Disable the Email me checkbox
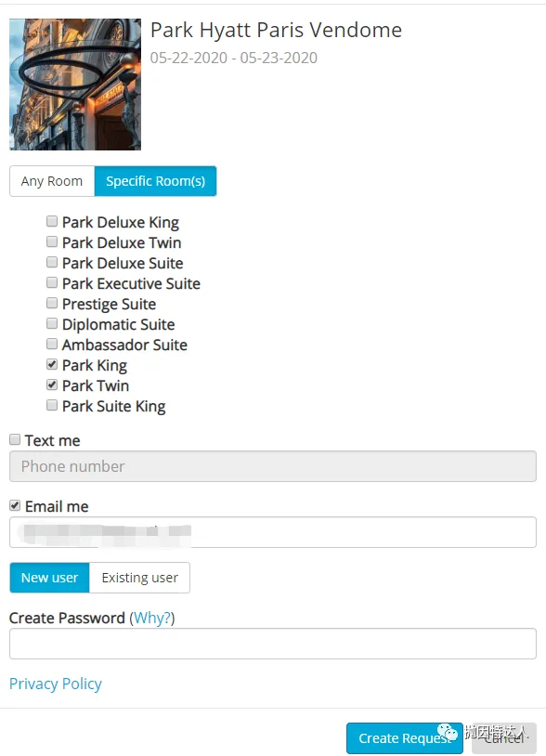 (15, 505)
